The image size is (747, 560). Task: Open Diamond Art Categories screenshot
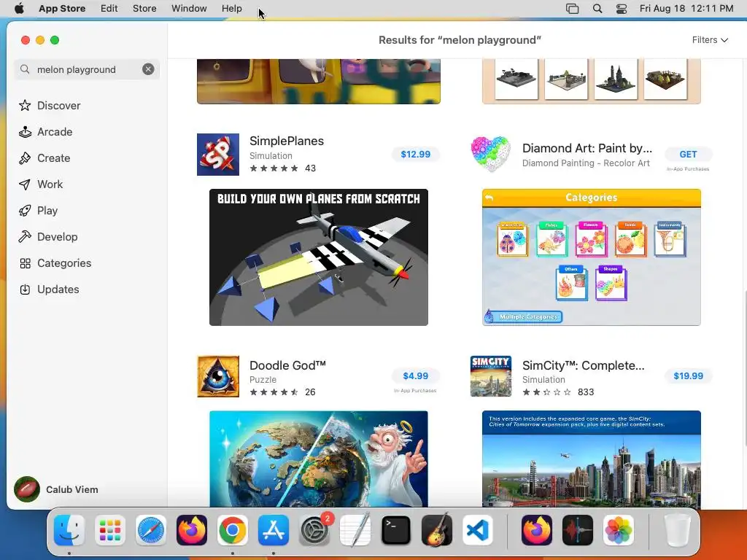pos(591,257)
